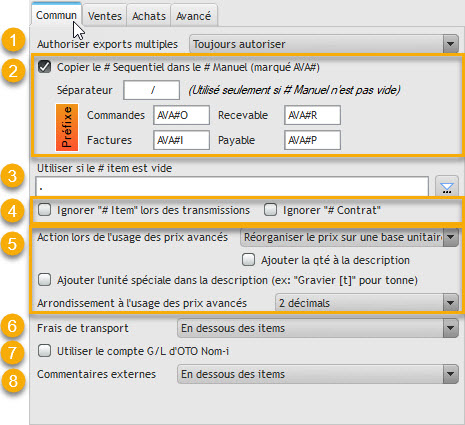Enable Utiliser le compte G/L d'OTO Nom-i
The width and height of the screenshot is (465, 425).
click(44, 351)
